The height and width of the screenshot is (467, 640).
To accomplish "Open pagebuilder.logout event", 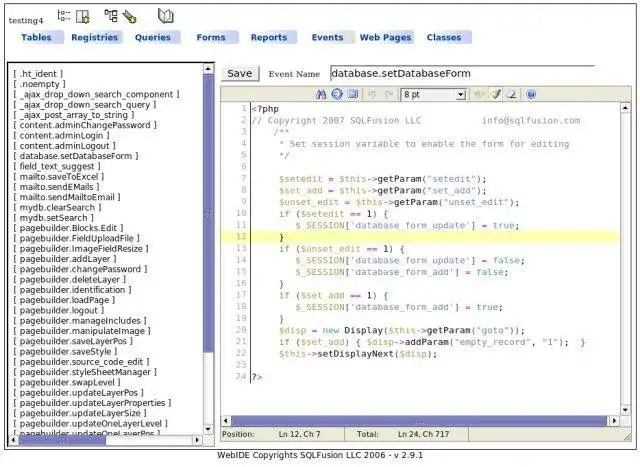I will pos(58,310).
